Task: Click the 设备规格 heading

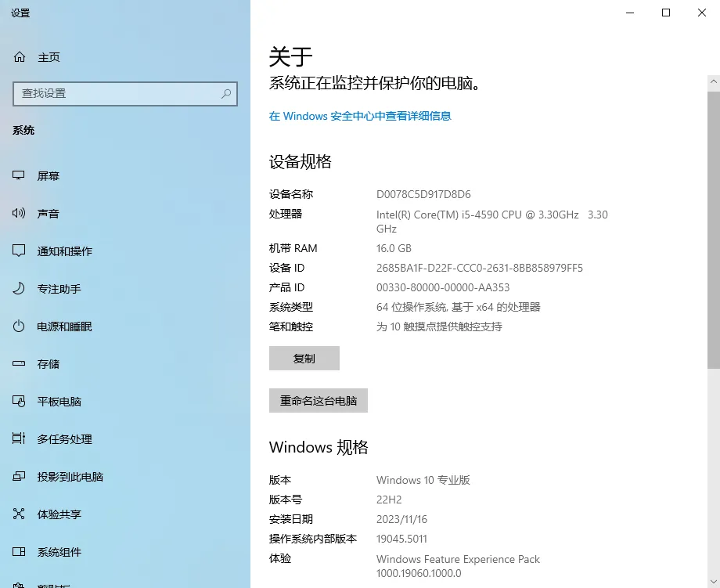Action: [300, 162]
